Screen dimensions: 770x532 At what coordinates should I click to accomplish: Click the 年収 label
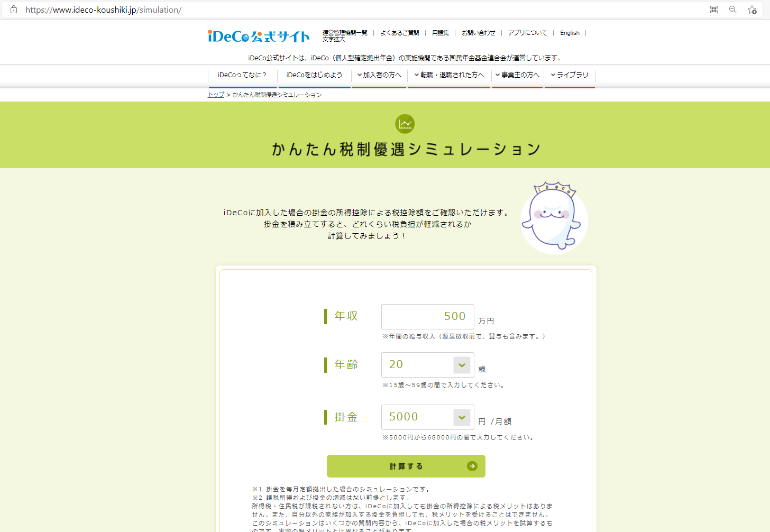click(x=346, y=316)
